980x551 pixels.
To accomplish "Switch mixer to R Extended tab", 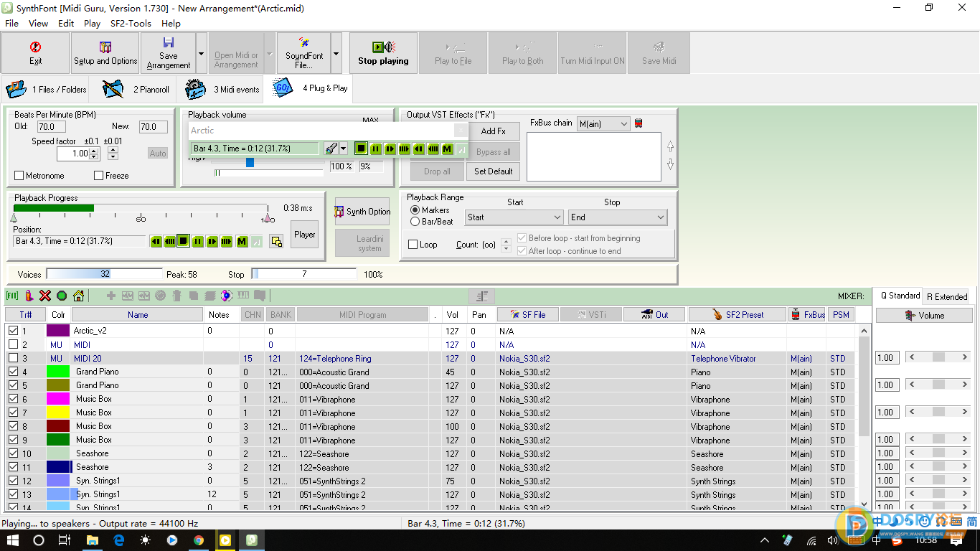I will [947, 296].
